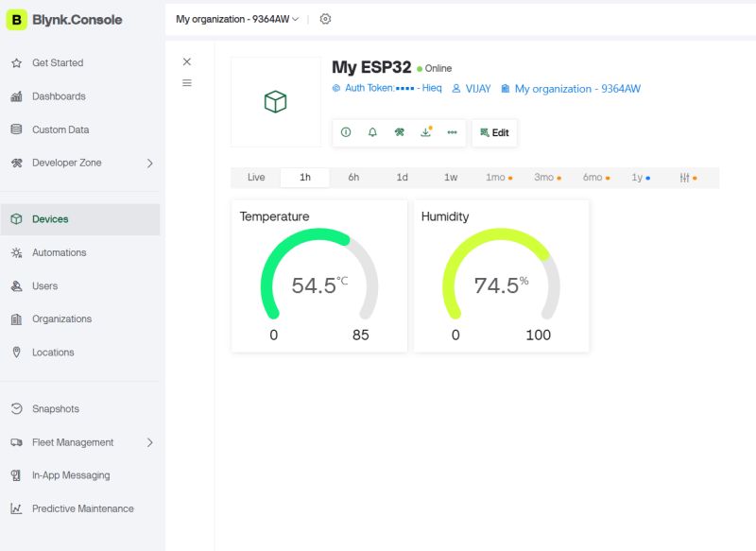Open Locations menu item
Image resolution: width=756 pixels, height=551 pixels.
[x=80, y=353]
